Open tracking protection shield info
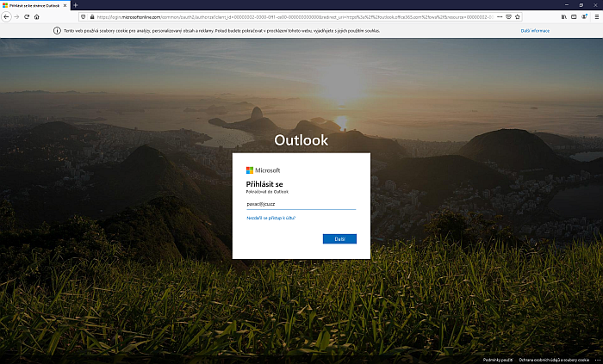This screenshot has width=603, height=364. [83, 17]
